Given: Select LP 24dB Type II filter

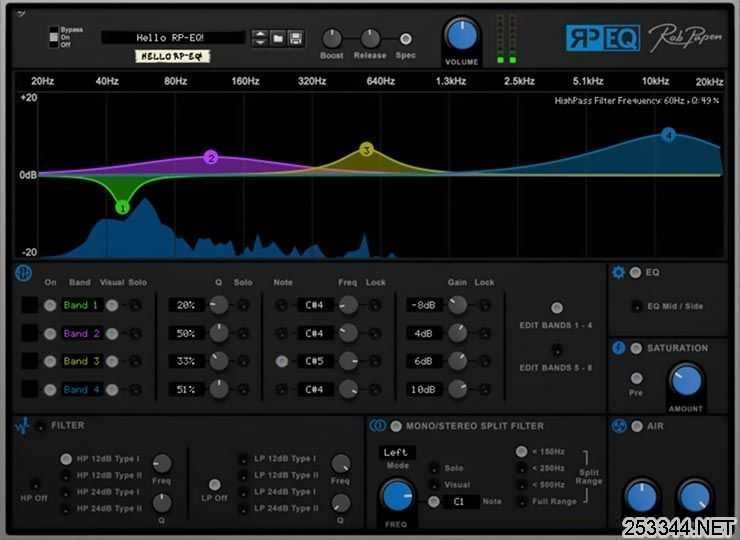Looking at the screenshot, I should [244, 509].
